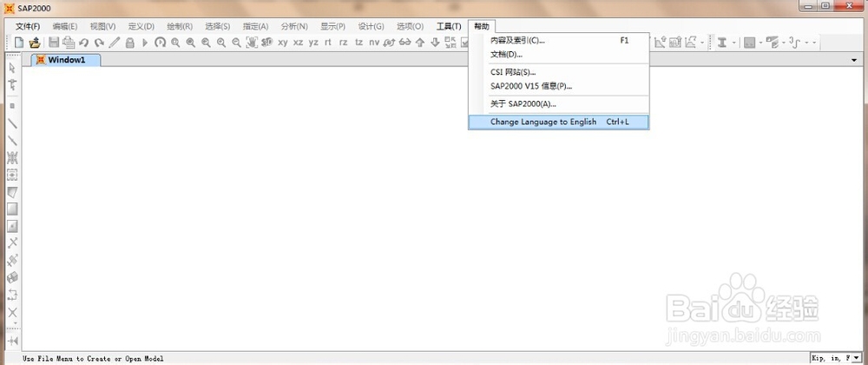868x365 pixels.
Task: Click the Rotate 3D view icon
Action: (389, 42)
